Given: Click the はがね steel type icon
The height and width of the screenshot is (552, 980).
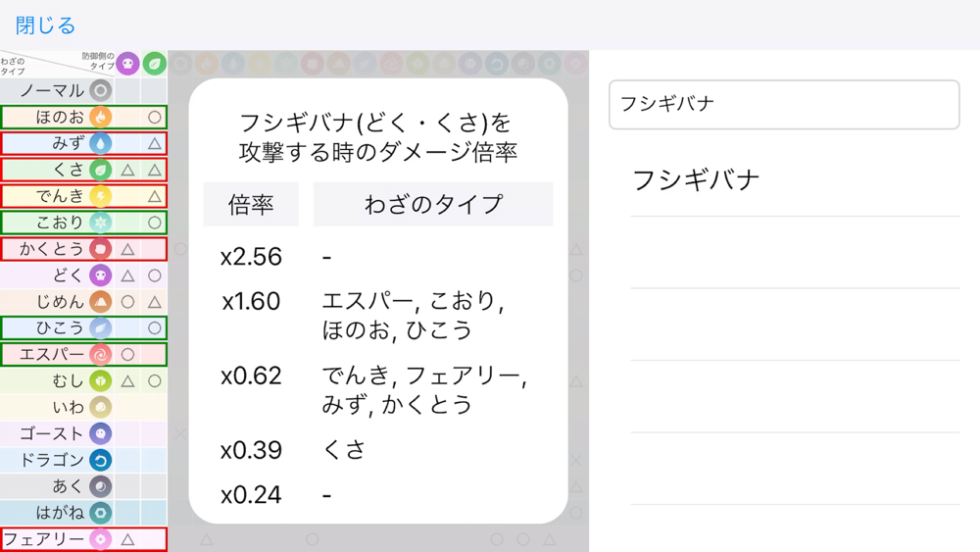Looking at the screenshot, I should click(100, 513).
